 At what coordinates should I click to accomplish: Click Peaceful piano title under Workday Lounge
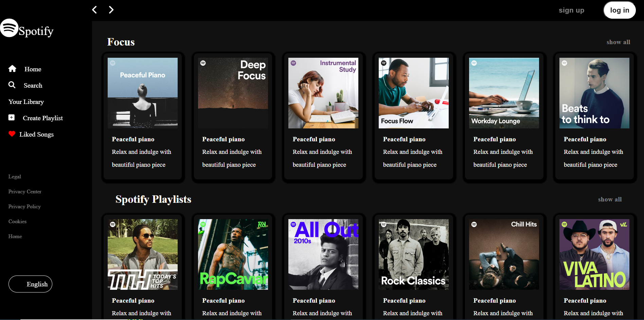(x=495, y=139)
